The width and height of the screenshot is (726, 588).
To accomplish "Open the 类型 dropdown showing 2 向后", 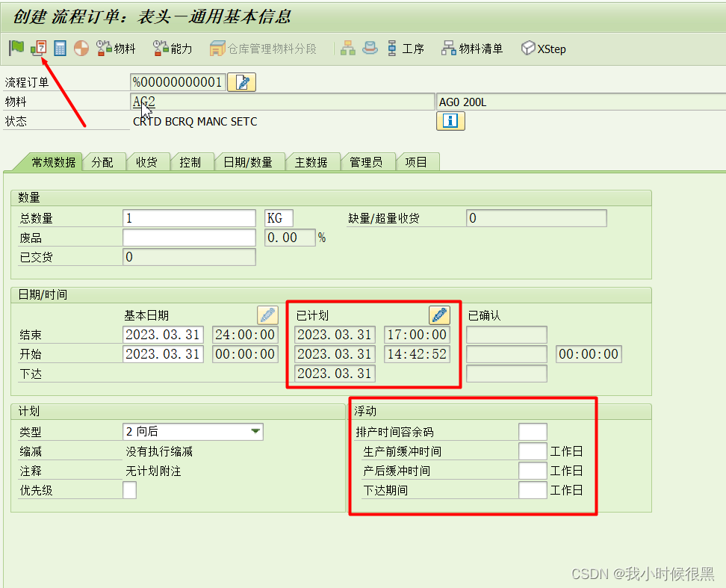I will coord(257,432).
